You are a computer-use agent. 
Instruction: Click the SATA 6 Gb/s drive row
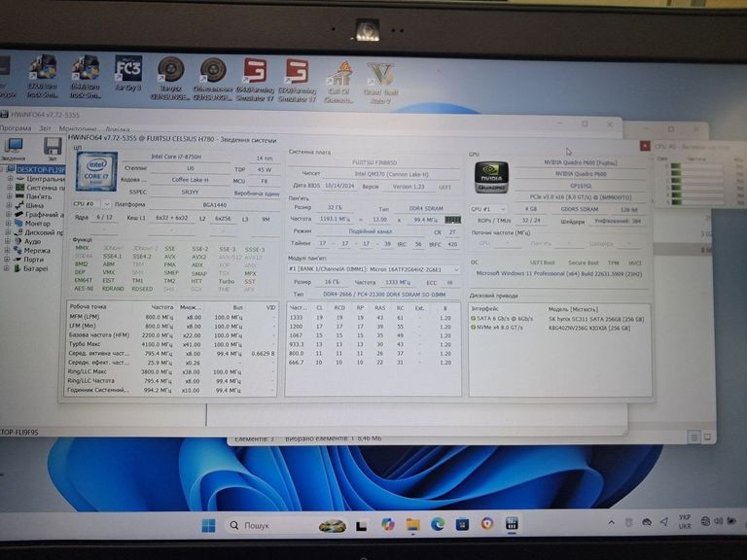point(558,319)
